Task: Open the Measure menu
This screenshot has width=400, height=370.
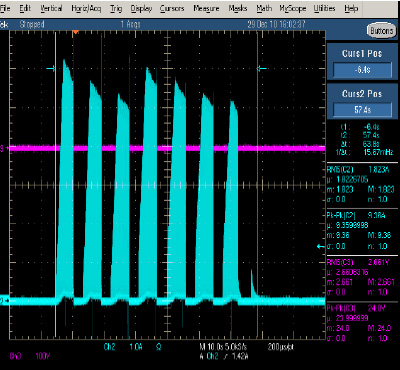Action: [206, 9]
